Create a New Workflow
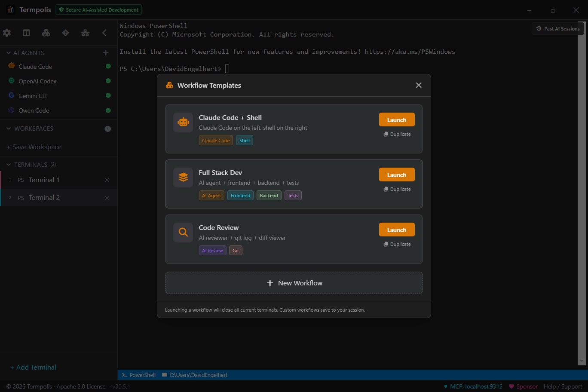 [294, 283]
